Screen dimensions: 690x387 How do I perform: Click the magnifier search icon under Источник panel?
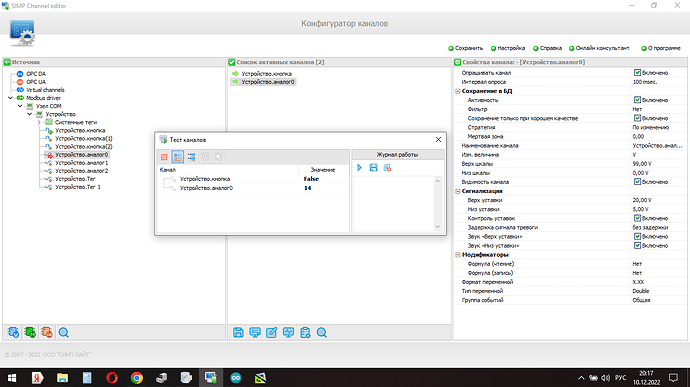click(63, 332)
